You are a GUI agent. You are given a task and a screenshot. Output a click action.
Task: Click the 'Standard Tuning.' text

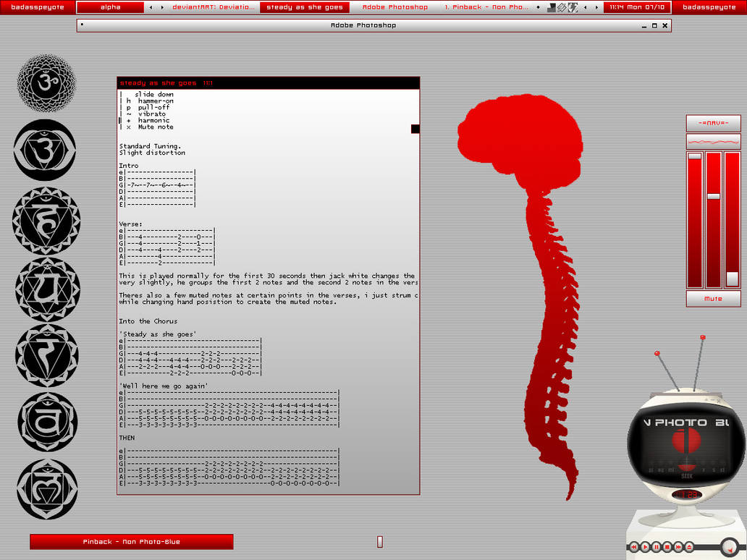click(150, 146)
